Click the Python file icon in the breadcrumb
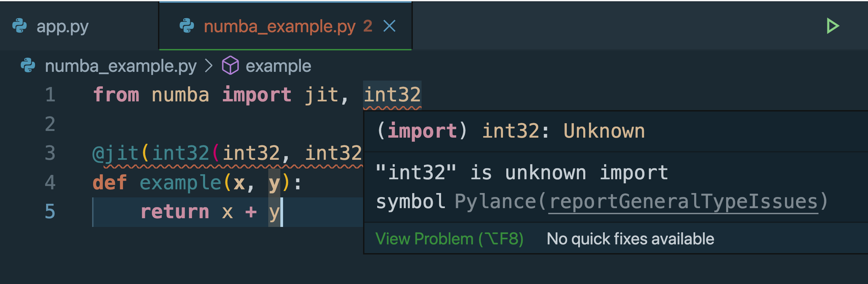The height and width of the screenshot is (284, 868). [27, 65]
